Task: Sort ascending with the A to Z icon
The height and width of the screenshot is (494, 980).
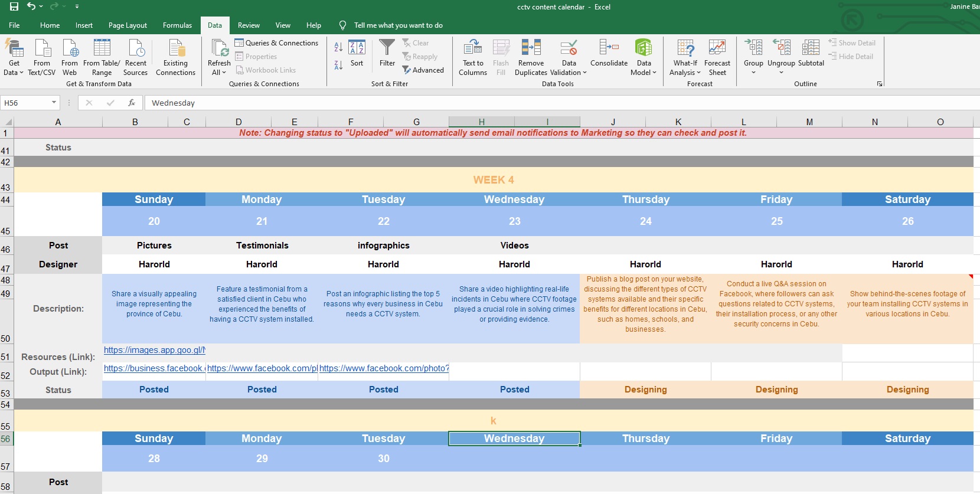Action: point(338,47)
